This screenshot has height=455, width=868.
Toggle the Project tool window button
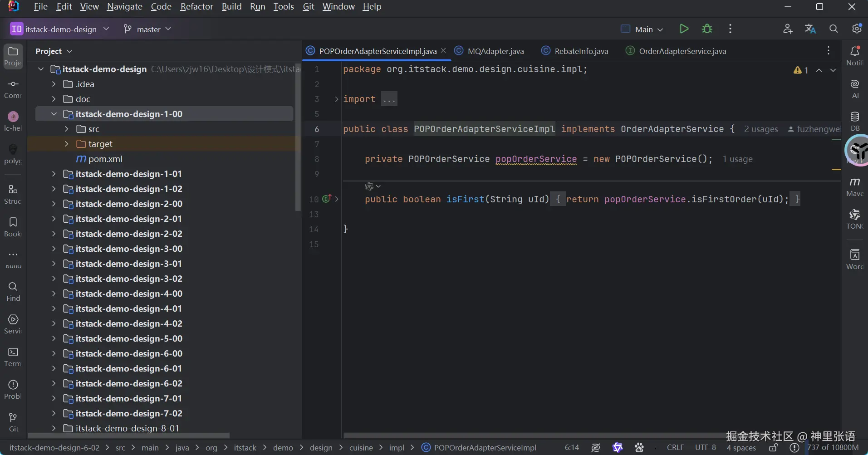tap(13, 56)
